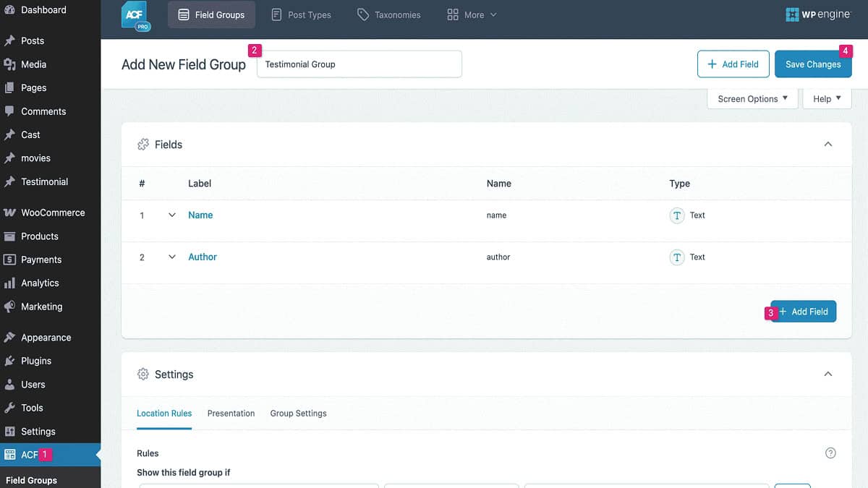Open the Taxonomies tab
The image size is (868, 488).
tap(389, 14)
